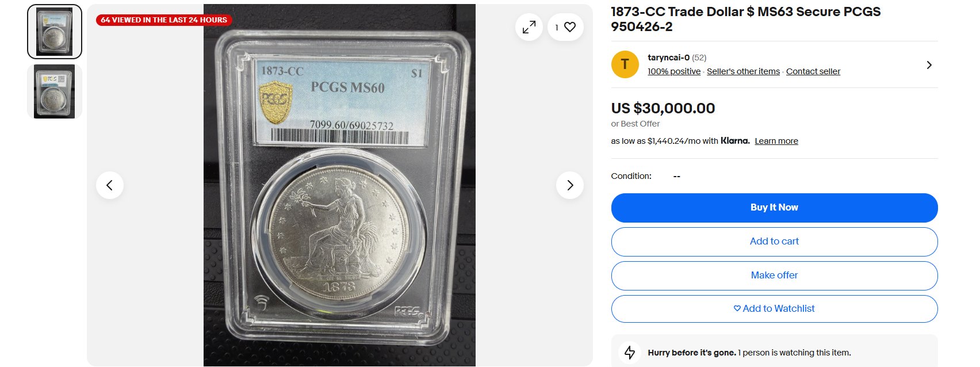
Task: Add the item to cart
Action: [774, 242]
